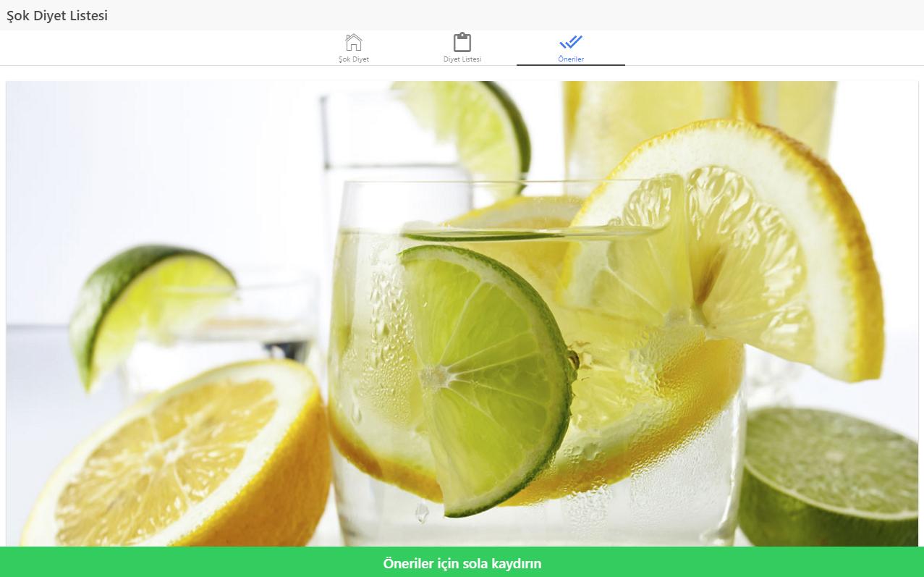Click the Diyet Listesi clipboard icon
924x577 pixels.
click(x=462, y=42)
